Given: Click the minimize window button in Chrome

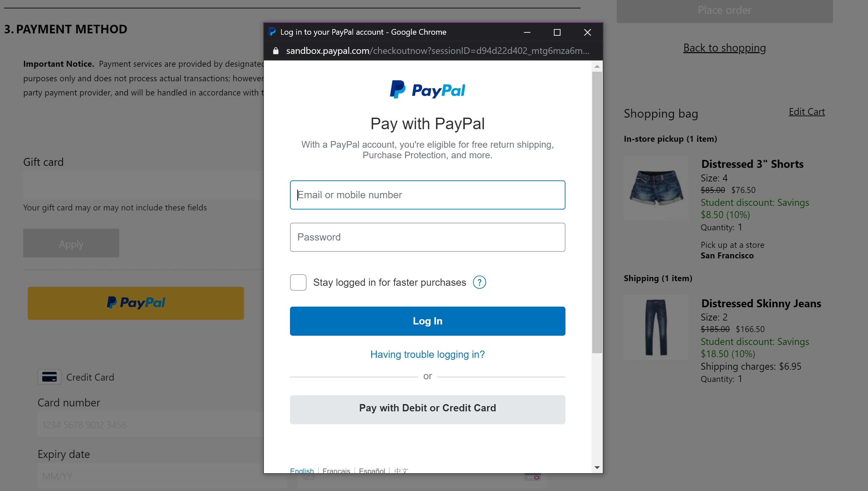Looking at the screenshot, I should tap(527, 32).
